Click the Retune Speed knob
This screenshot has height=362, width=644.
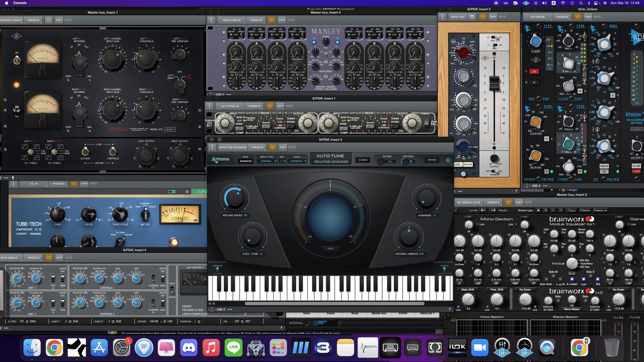click(x=234, y=198)
